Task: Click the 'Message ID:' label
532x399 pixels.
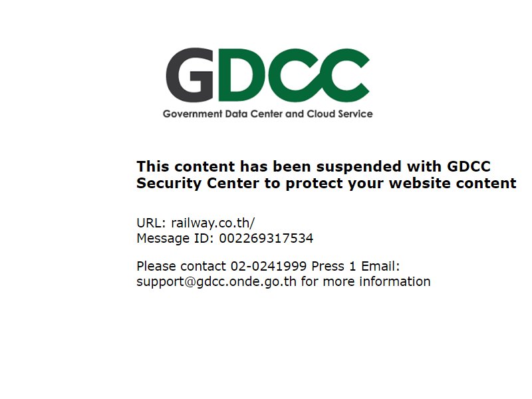Action: click(x=175, y=239)
